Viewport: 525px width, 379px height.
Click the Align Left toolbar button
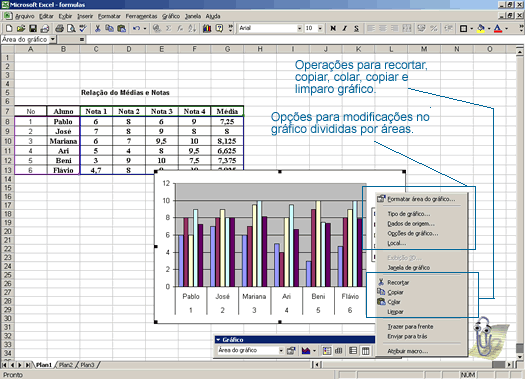371,28
